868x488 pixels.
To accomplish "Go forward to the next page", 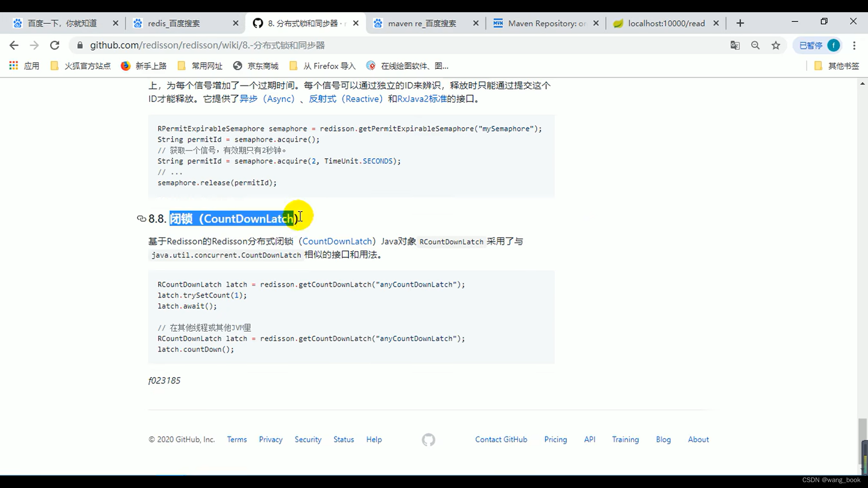I will [x=34, y=45].
